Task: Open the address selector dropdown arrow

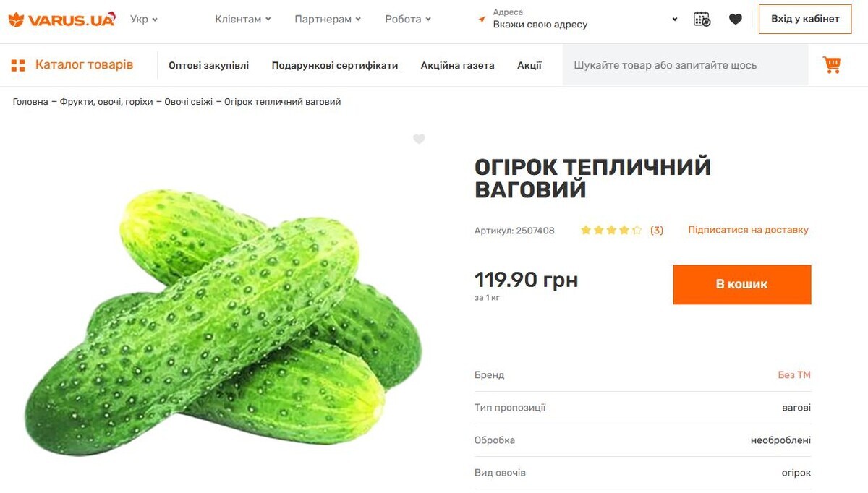Action: 675,20
